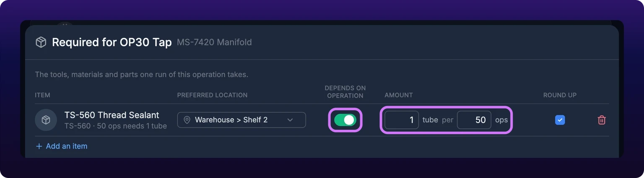Viewport: 644px width, 178px height.
Task: Click the DEPENDS ON OPERATION column header
Action: 345,92
